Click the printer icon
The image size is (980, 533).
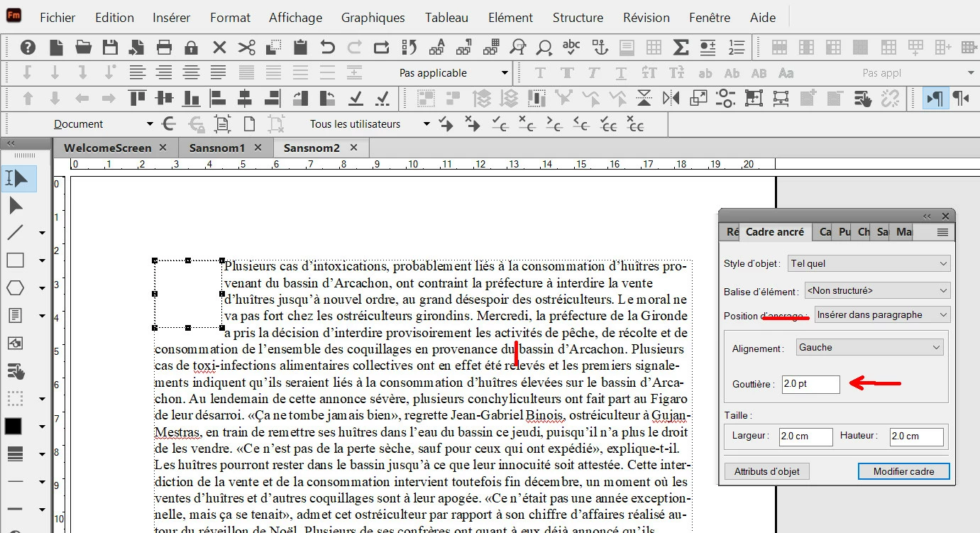(x=164, y=48)
